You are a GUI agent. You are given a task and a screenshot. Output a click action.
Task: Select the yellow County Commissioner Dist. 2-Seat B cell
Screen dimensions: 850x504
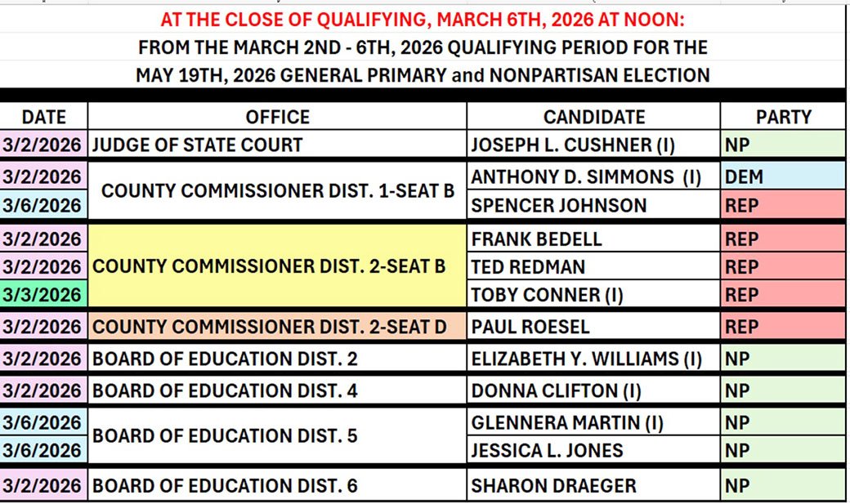click(x=277, y=266)
